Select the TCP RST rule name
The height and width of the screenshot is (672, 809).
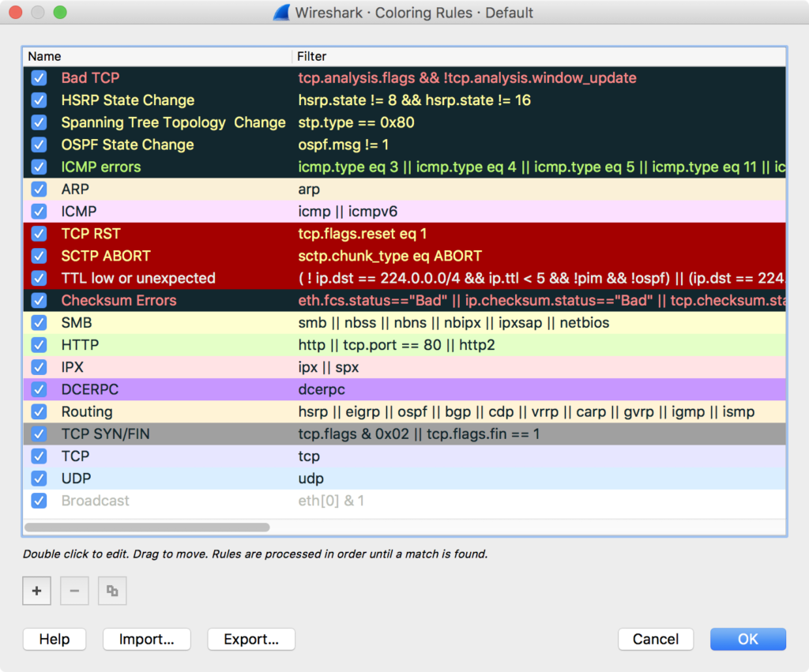pyautogui.click(x=91, y=234)
